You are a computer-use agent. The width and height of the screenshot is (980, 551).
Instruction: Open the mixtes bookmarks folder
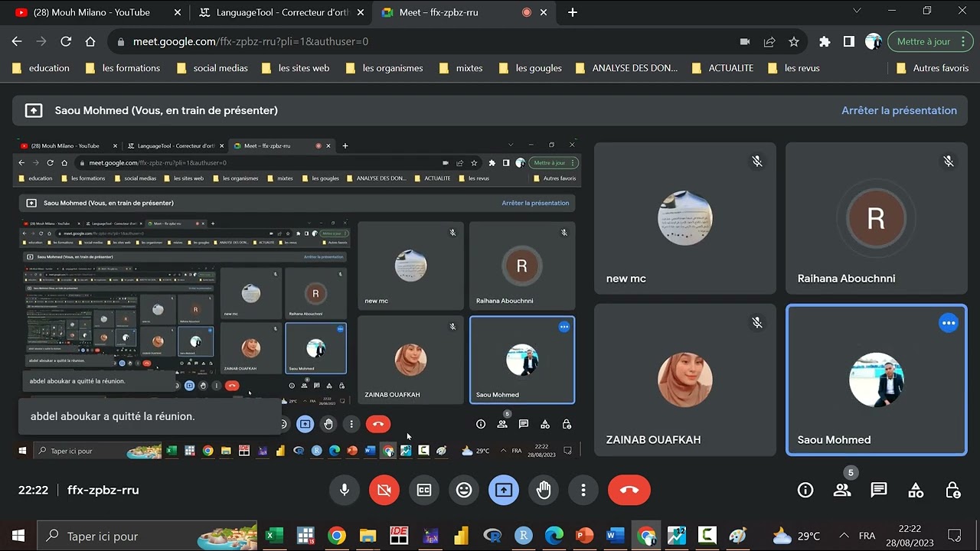(x=461, y=68)
